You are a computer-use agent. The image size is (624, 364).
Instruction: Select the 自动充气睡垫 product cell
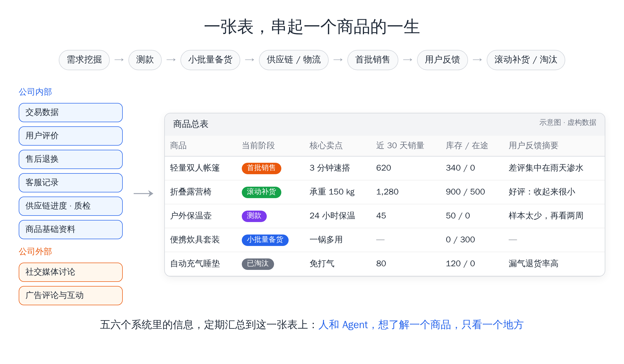pyautogui.click(x=195, y=264)
